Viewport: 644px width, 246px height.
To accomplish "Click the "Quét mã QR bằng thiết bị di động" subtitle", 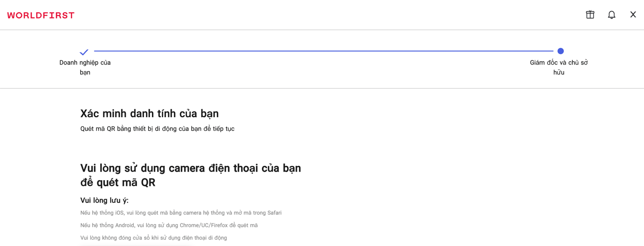I will (x=157, y=129).
